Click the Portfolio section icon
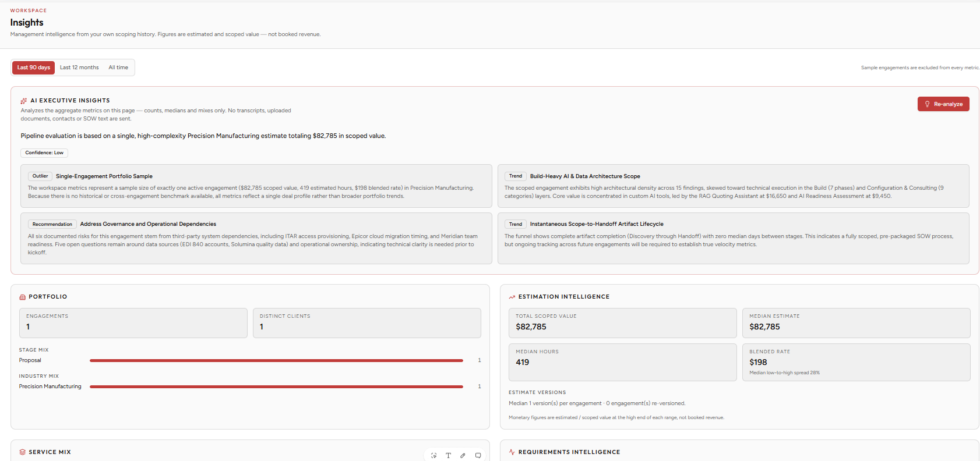Image resolution: width=980 pixels, height=461 pixels. point(23,297)
